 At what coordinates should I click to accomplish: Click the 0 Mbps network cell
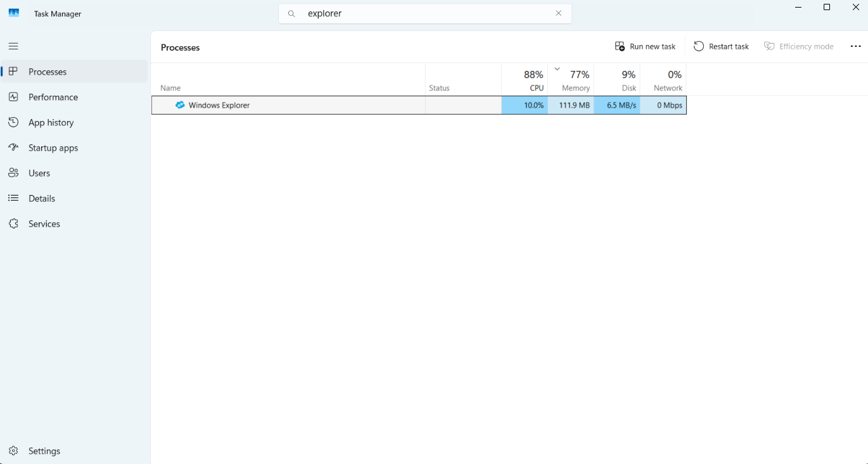[663, 105]
